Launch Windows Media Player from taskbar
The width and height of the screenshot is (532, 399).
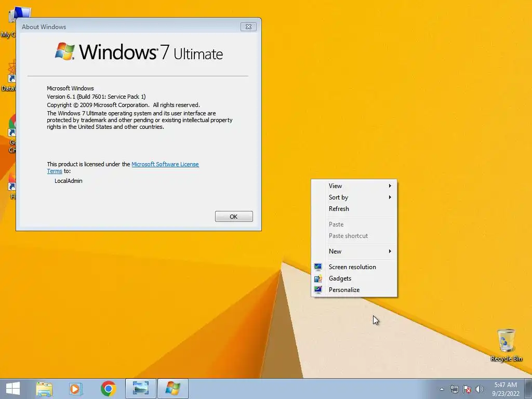coord(76,389)
